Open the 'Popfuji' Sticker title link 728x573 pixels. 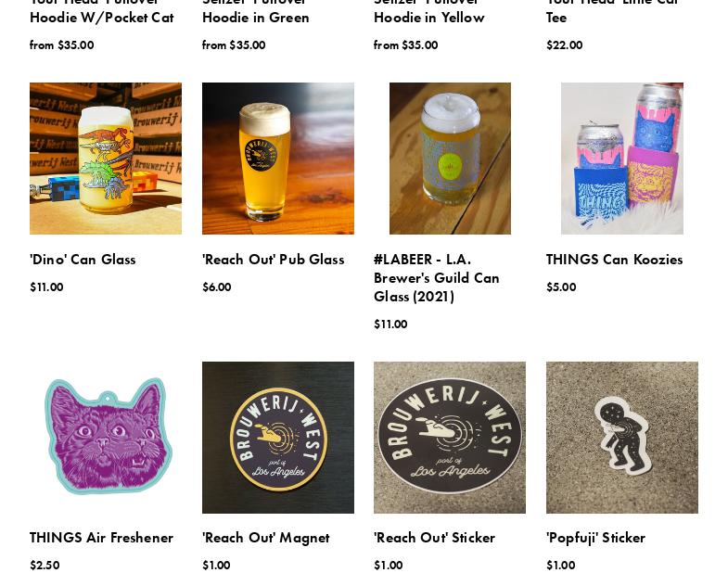(595, 538)
